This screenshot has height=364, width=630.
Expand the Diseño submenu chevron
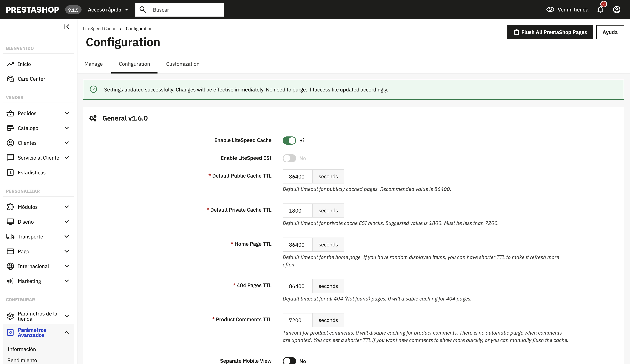(x=67, y=222)
